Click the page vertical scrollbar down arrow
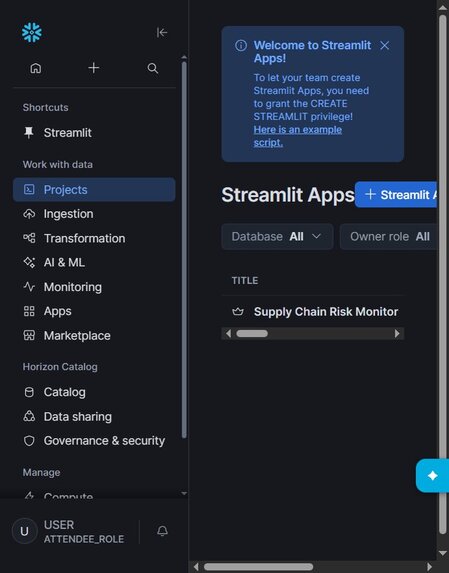Screen dimensions: 449x573 (x=443, y=553)
